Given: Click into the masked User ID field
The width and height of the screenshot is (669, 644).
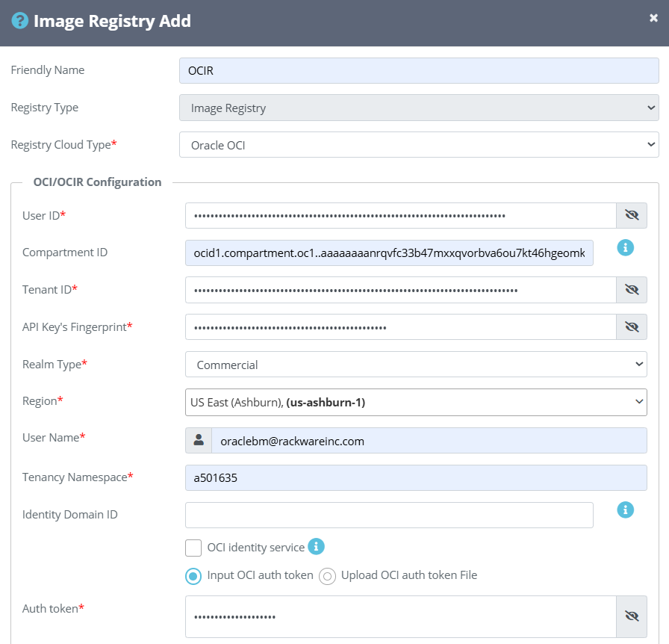Looking at the screenshot, I should 401,215.
